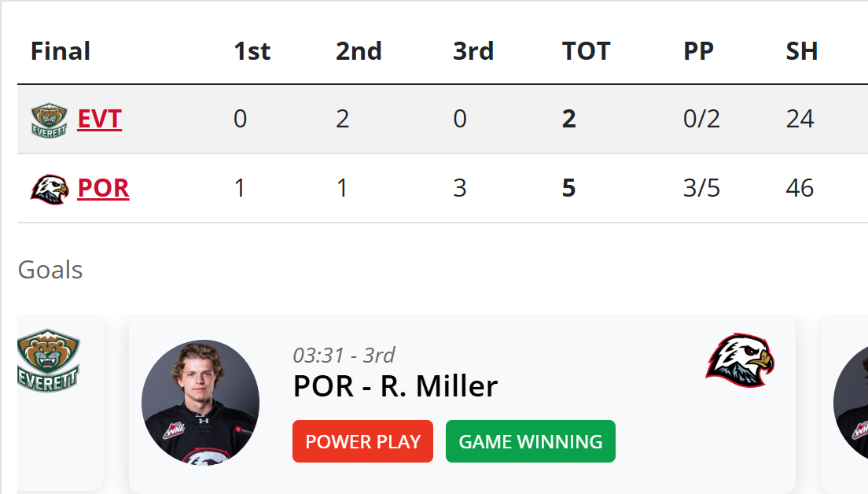Open the EVT team link

[x=100, y=120]
